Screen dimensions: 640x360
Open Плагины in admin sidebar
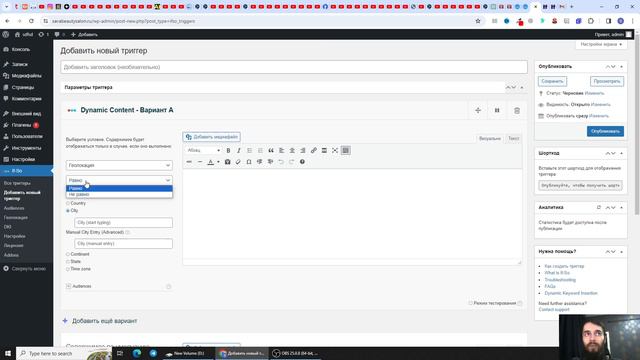21,125
